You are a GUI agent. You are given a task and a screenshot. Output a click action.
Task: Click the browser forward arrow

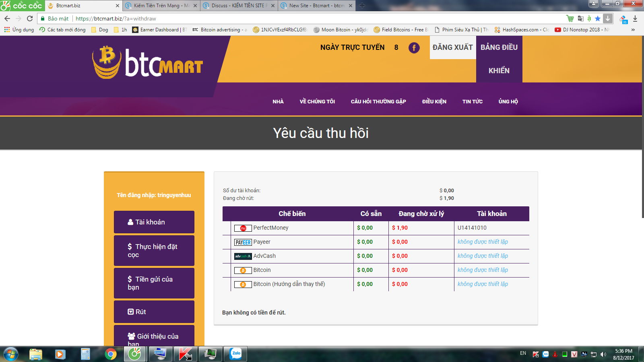pos(19,19)
